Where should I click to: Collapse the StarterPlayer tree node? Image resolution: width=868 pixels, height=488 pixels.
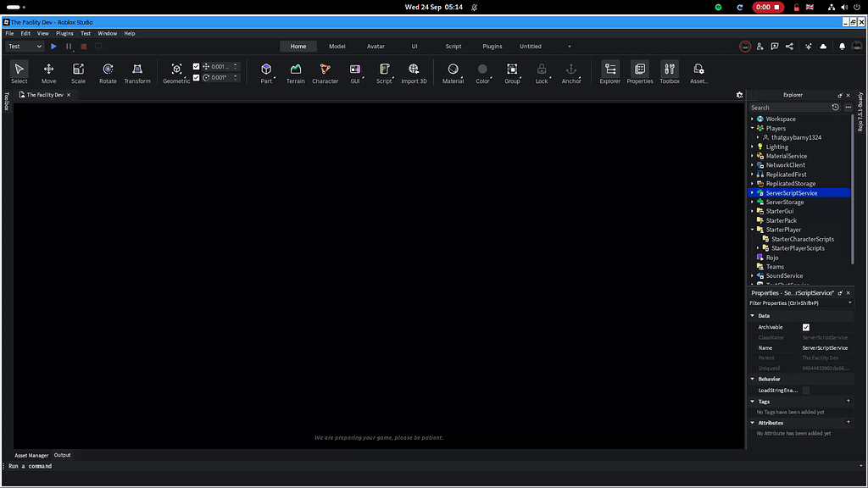(x=752, y=230)
